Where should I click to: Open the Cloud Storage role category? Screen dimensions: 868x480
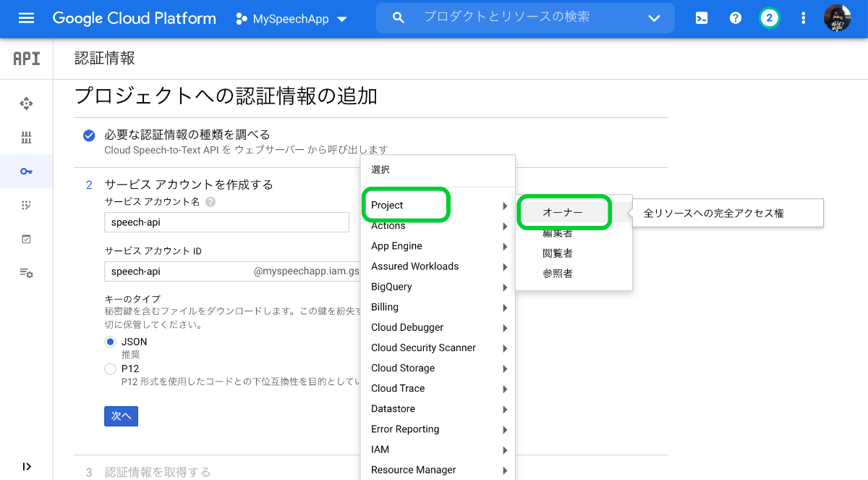point(438,368)
